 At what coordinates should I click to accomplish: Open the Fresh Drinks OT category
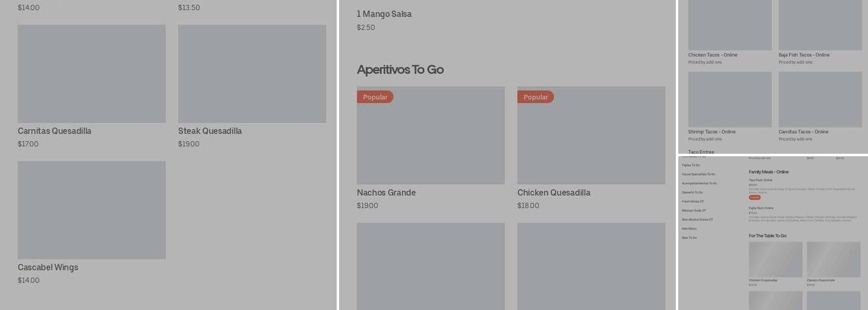coord(693,201)
